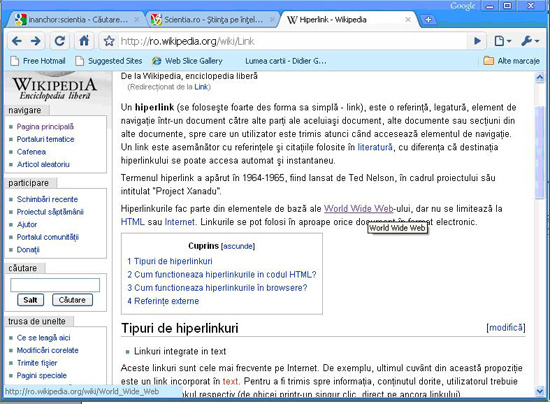This screenshot has width=550, height=404.
Task: Open the Alte marcaje bookmarks folder
Action: 511,61
